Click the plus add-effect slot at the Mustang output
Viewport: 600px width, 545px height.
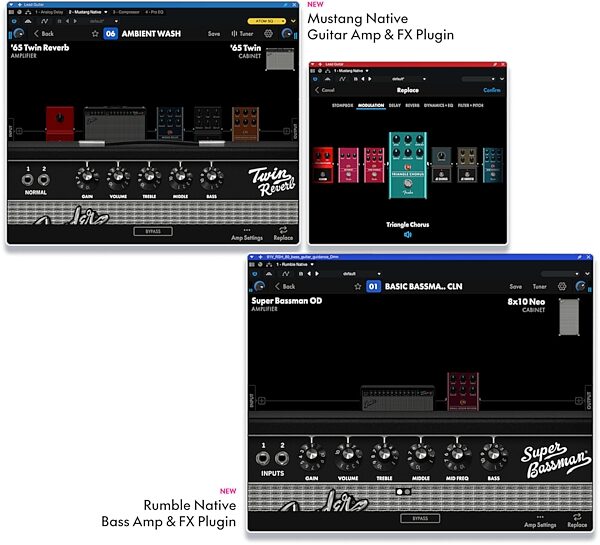[x=286, y=131]
